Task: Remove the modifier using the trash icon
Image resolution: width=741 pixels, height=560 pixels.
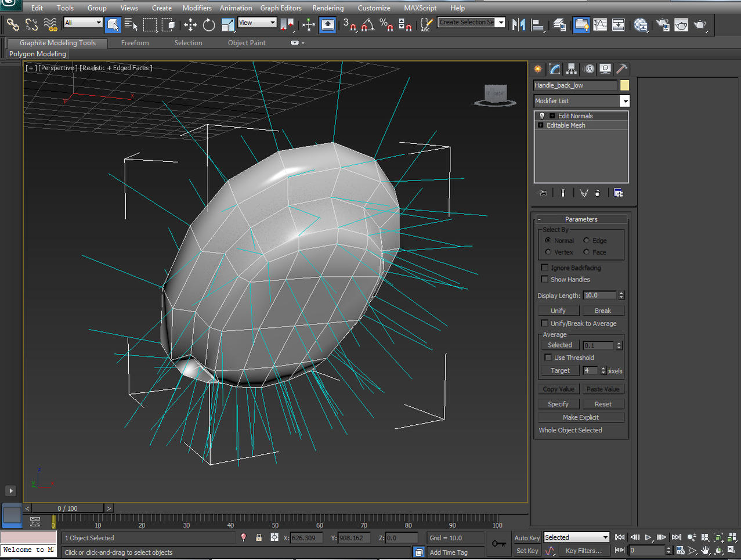Action: [x=597, y=193]
